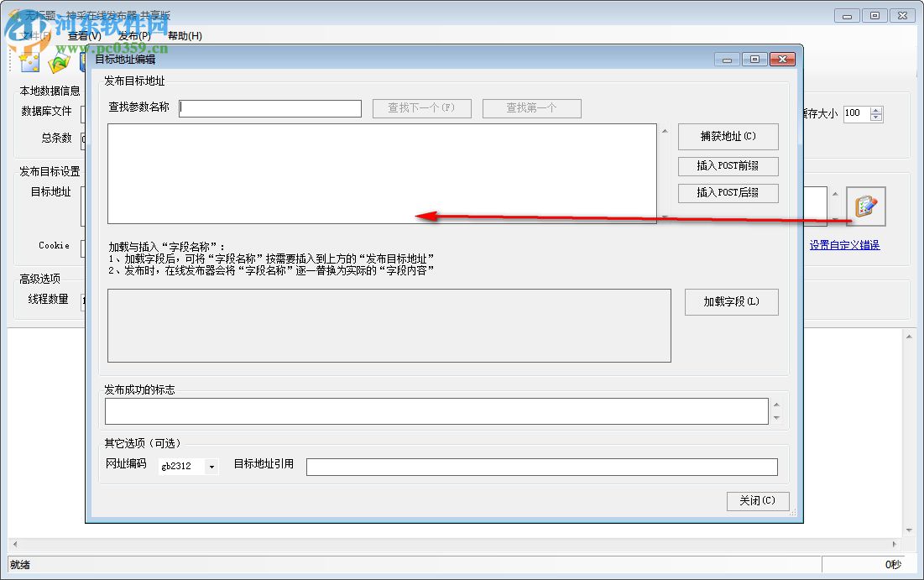Click scroll down arrow of main window log area
Image resolution: width=924 pixels, height=580 pixels.
click(909, 530)
